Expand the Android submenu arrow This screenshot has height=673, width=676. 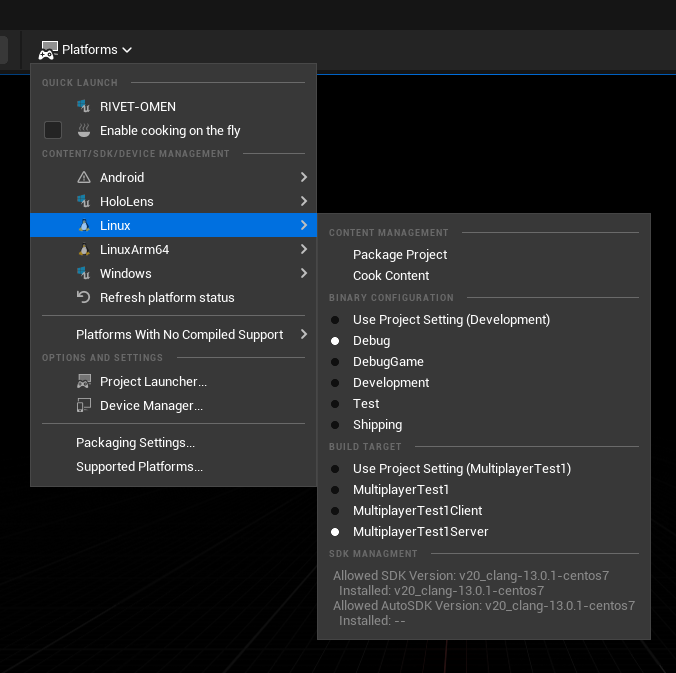tap(303, 178)
